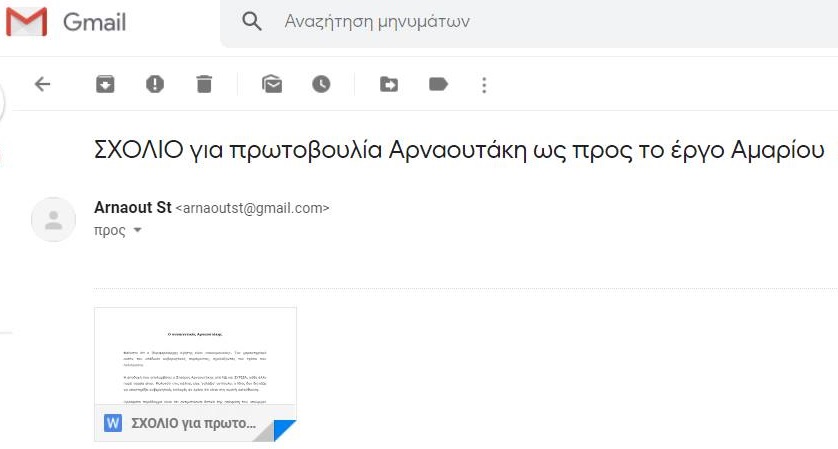
Task: Click the Gmail wordmark text
Action: pyautogui.click(x=94, y=22)
